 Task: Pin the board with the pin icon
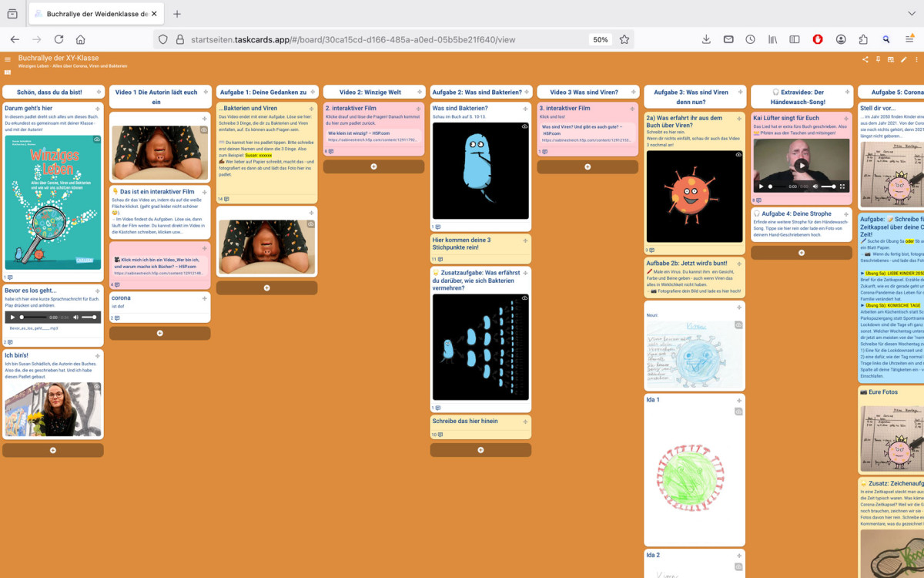click(878, 59)
